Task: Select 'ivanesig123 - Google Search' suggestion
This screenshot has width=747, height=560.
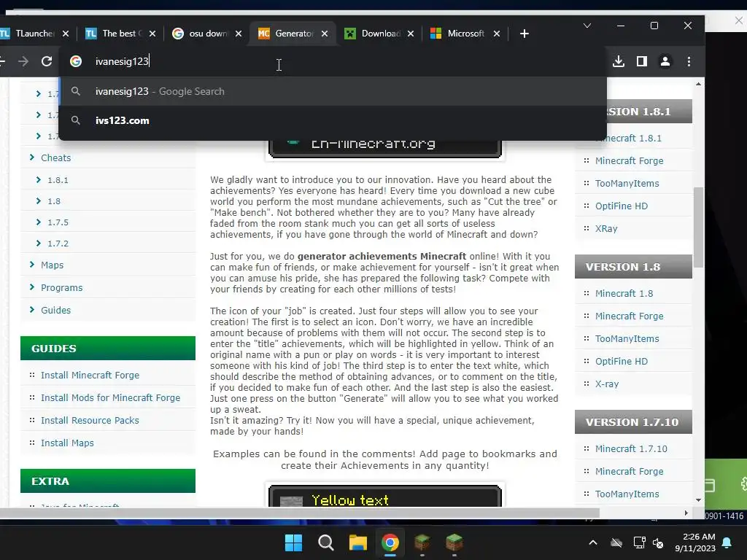Action: click(x=333, y=91)
